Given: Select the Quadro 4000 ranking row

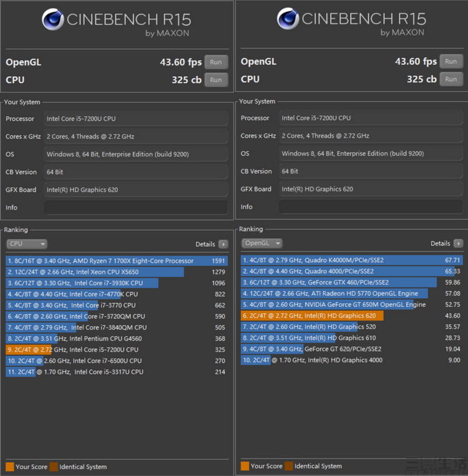Looking at the screenshot, I should click(352, 271).
